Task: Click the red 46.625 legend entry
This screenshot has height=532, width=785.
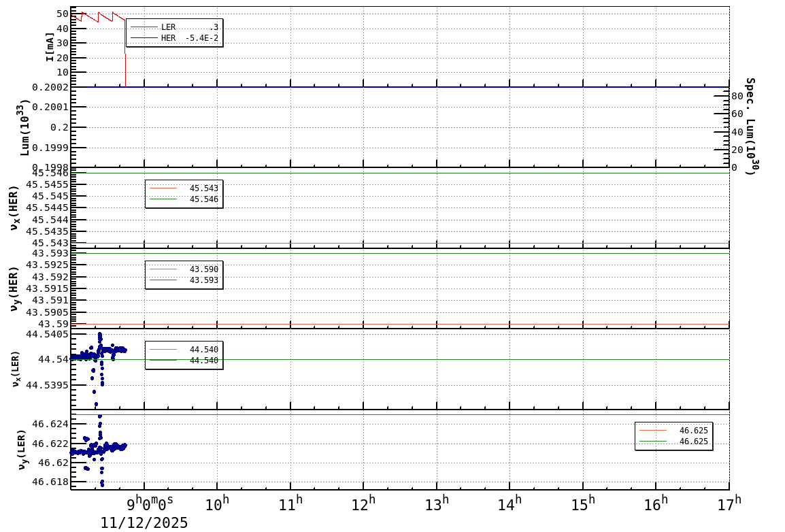Action: [x=673, y=431]
